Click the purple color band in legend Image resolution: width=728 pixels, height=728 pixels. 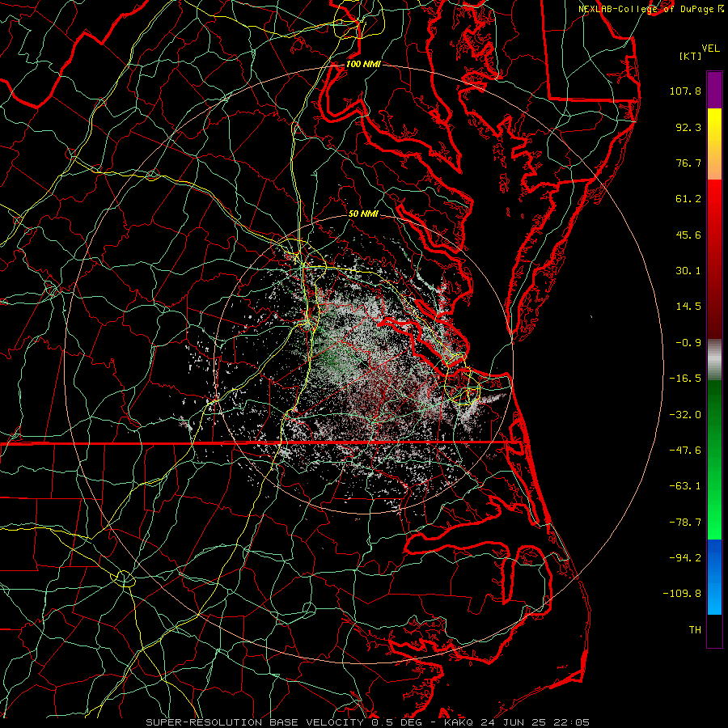[714, 90]
